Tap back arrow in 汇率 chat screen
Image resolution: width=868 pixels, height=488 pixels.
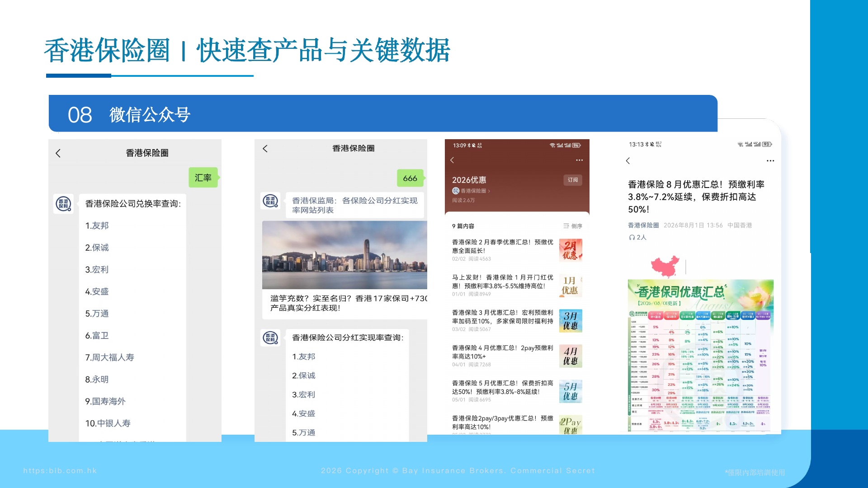[x=58, y=153]
